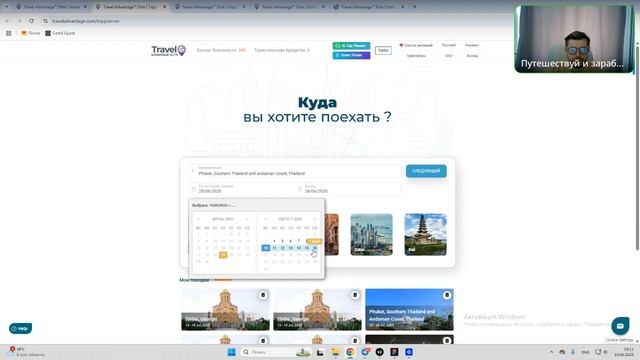Select yellow-highlighted day 25 in June calendar
Image resolution: width=640 pixels, height=360 pixels.
coord(223,255)
